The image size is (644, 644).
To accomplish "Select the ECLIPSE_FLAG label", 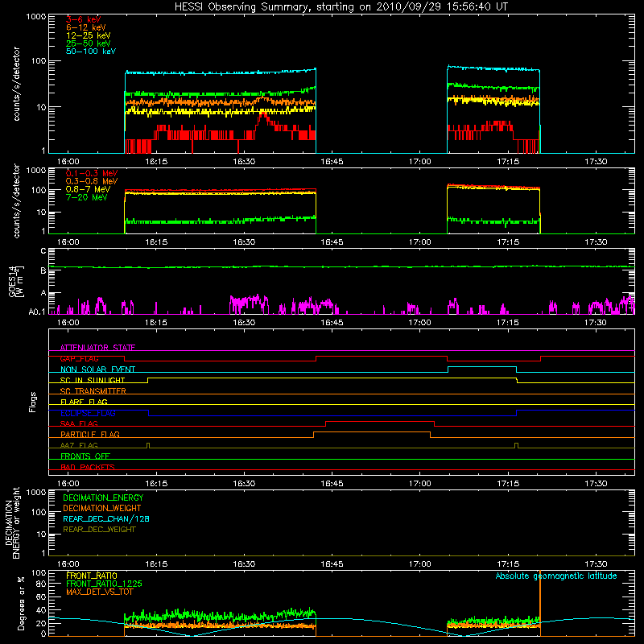I will [88, 413].
